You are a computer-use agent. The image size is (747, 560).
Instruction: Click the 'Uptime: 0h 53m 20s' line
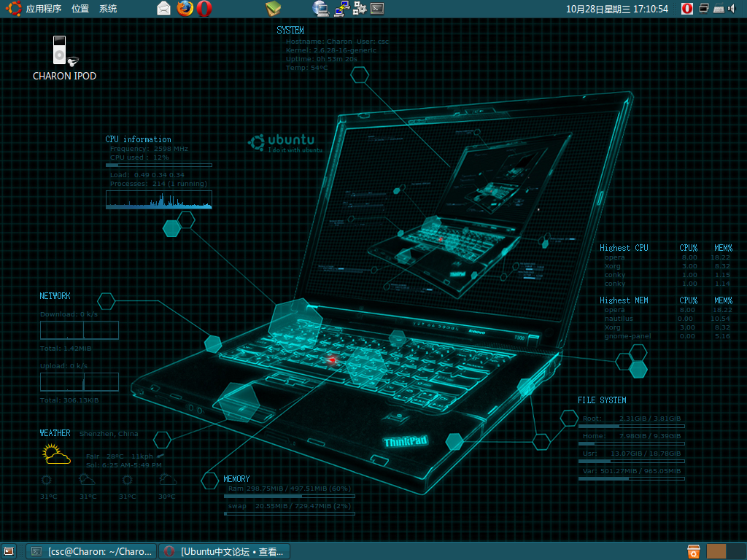tap(322, 59)
